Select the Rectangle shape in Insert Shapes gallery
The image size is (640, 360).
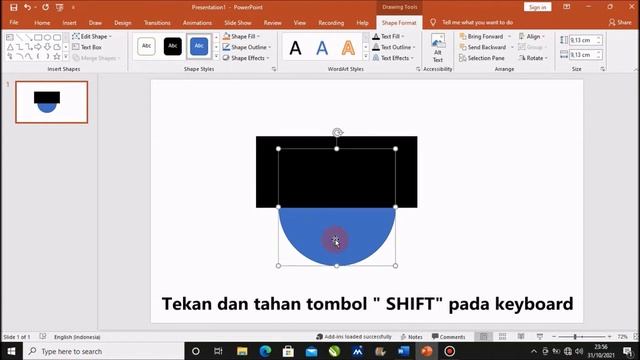coord(38,38)
